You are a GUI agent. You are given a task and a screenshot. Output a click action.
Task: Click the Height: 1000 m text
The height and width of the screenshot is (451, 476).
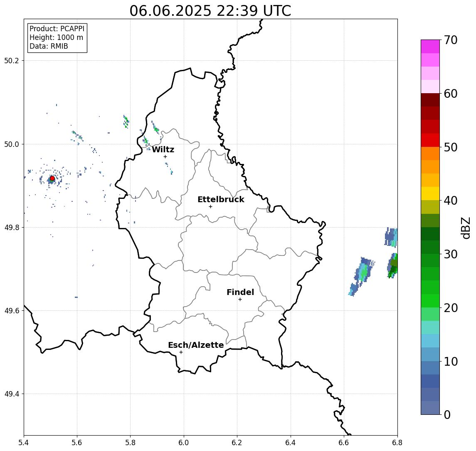click(x=56, y=37)
